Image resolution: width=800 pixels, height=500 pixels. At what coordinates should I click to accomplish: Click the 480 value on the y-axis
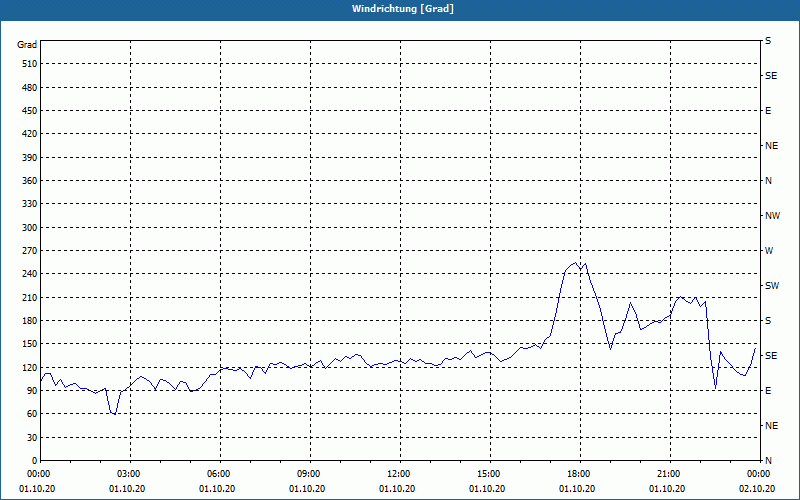pyautogui.click(x=30, y=87)
